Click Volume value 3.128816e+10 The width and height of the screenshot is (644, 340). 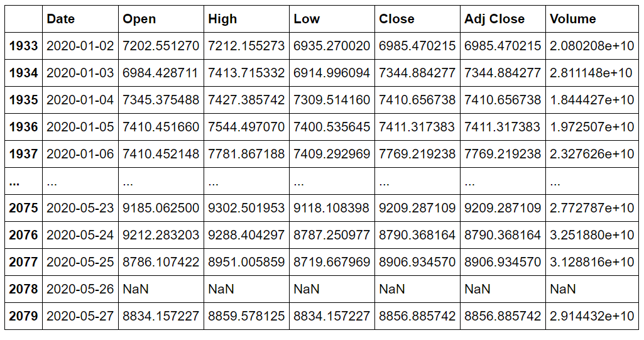[592, 262]
